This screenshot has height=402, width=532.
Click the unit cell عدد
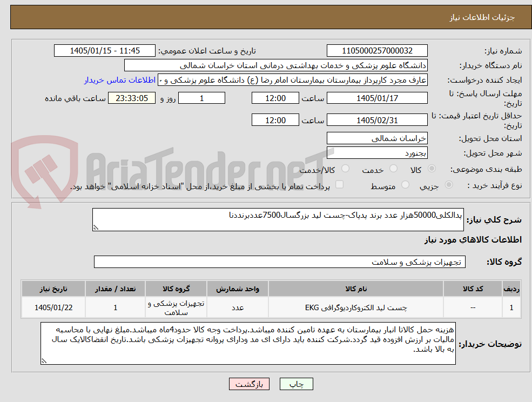(x=238, y=307)
